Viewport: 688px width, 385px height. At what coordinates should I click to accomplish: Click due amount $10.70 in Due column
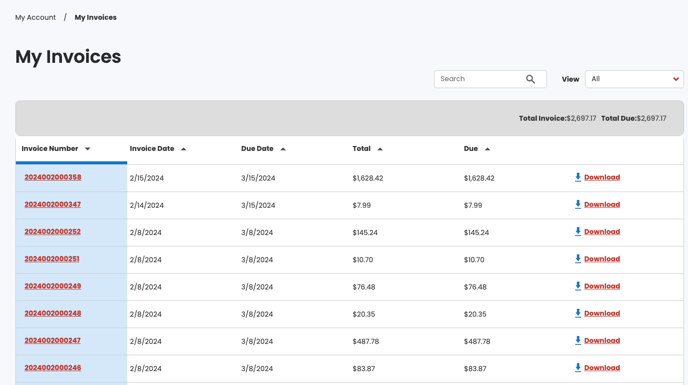point(474,259)
